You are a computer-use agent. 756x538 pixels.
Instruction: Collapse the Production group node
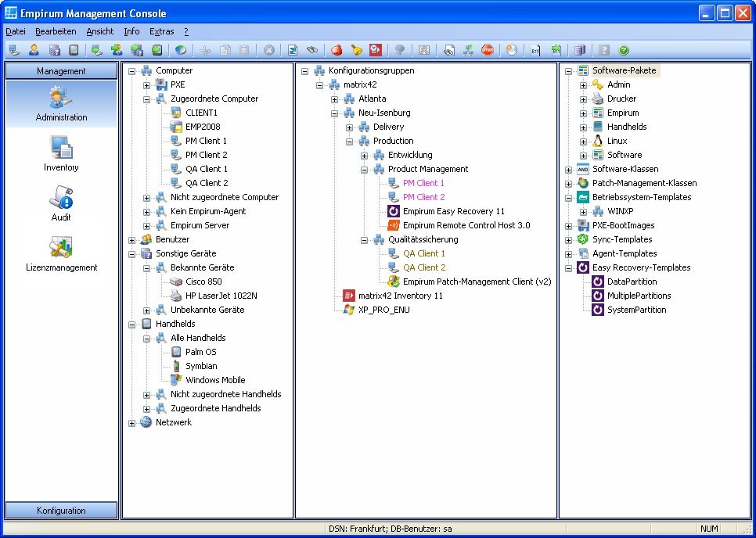pos(350,141)
